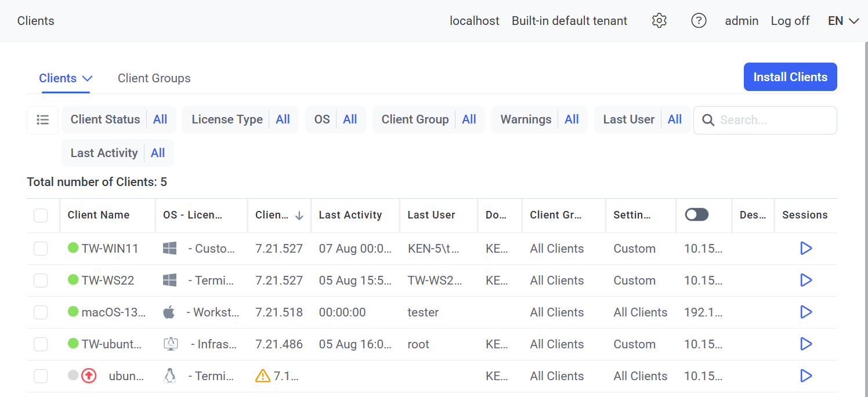Viewport: 868px width, 397px height.
Task: Click the filter list icon button
Action: pos(42,120)
